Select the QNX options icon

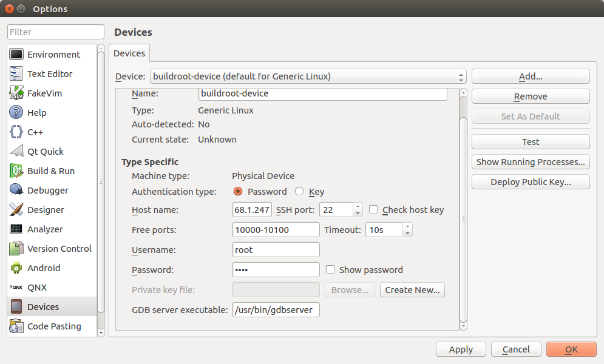(16, 287)
